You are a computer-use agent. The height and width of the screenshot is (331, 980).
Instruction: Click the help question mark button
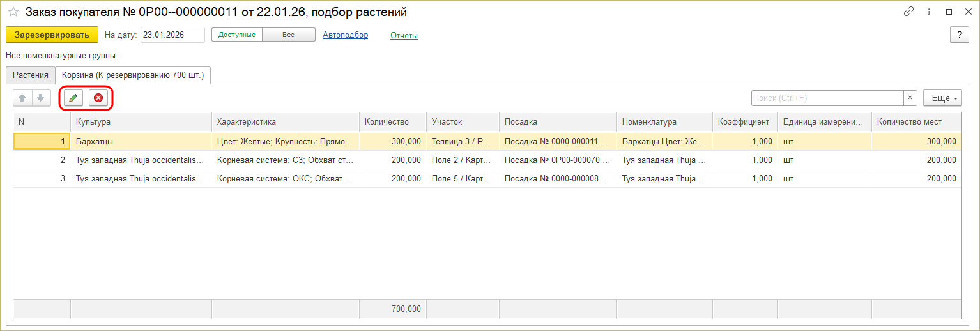[x=959, y=35]
